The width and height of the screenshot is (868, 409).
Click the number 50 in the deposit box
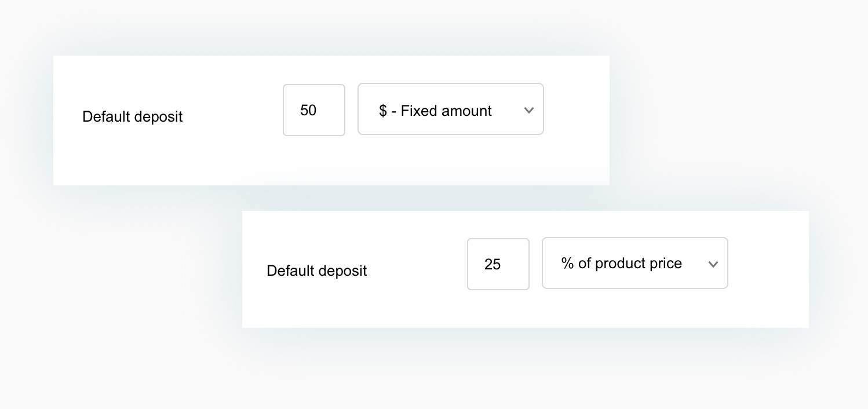tap(308, 110)
